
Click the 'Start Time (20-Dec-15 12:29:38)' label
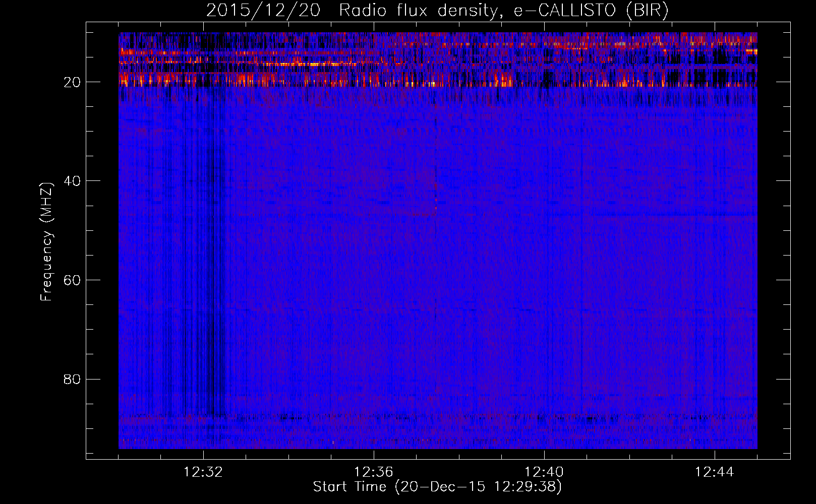click(x=437, y=487)
